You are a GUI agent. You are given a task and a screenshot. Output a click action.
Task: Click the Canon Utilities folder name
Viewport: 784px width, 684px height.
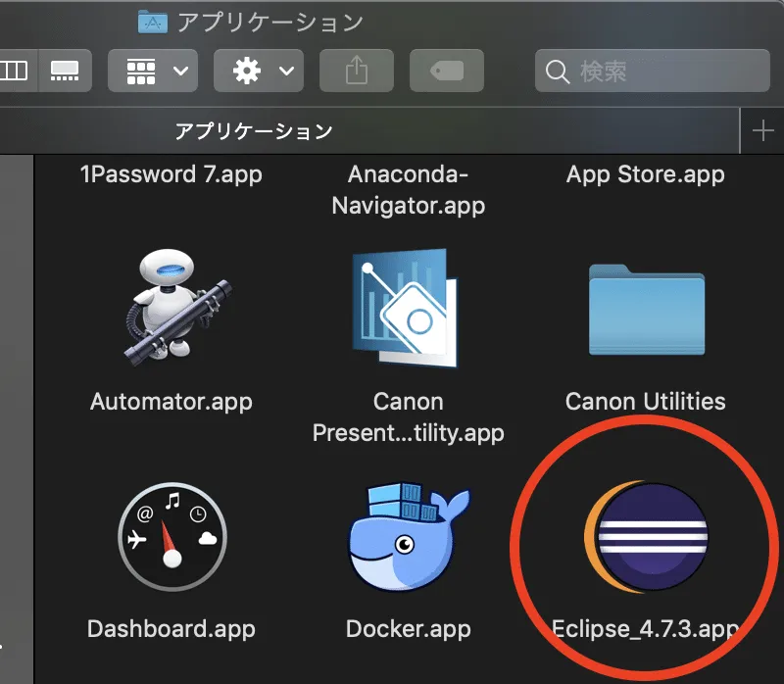(x=646, y=402)
